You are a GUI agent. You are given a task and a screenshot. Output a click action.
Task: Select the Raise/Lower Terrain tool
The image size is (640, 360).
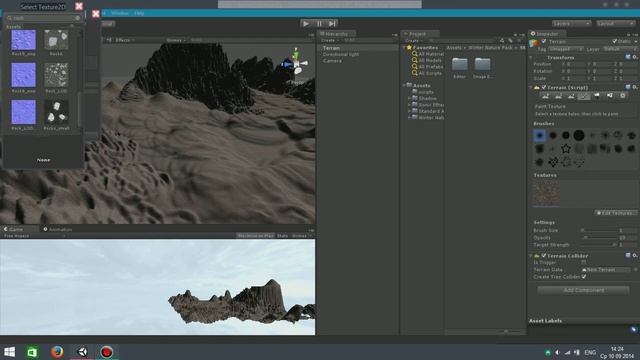[546, 96]
